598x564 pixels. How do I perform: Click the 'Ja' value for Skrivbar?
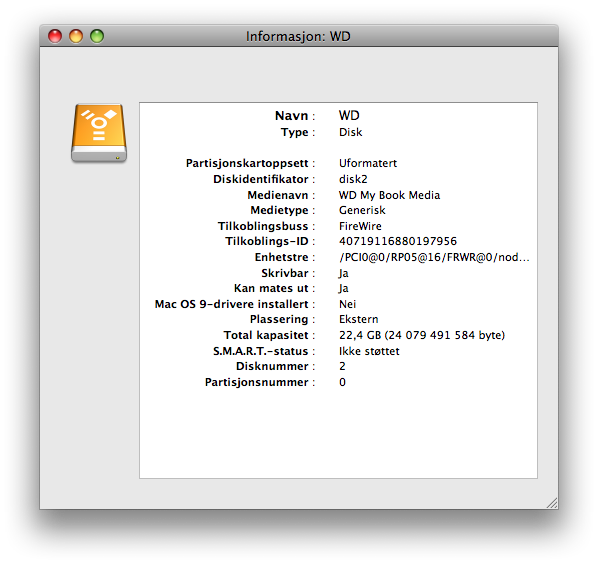343,273
